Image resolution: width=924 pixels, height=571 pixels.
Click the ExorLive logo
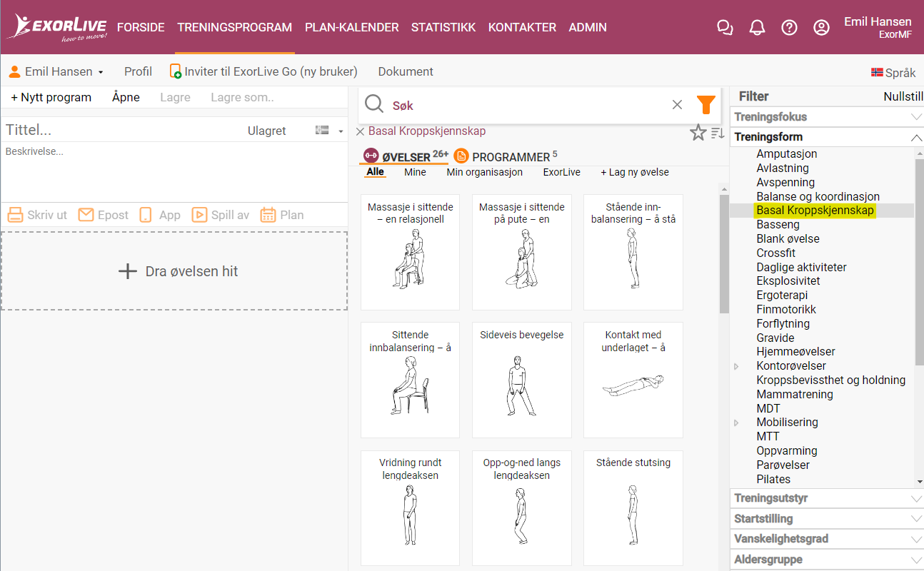[x=57, y=27]
